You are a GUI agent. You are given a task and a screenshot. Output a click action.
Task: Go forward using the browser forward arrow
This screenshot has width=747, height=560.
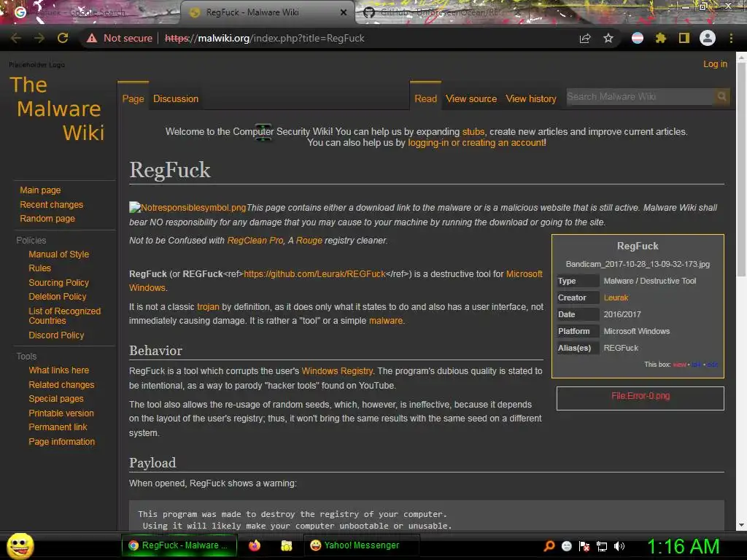pos(39,38)
